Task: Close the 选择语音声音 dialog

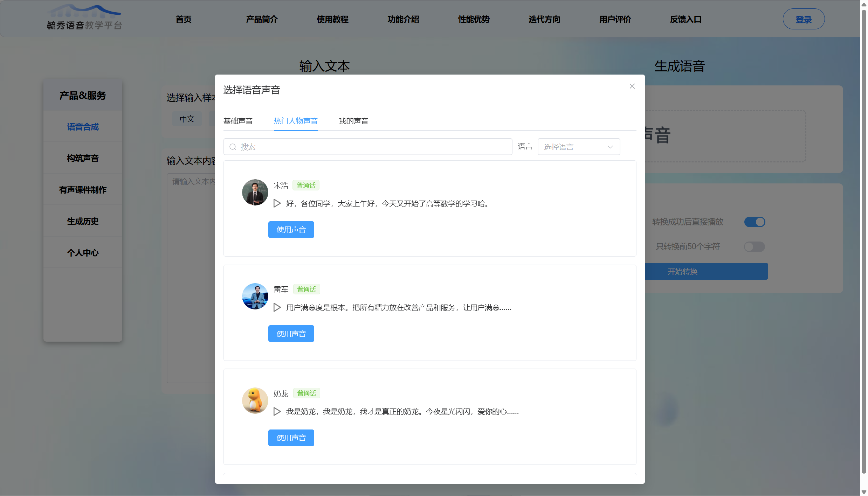Action: tap(632, 86)
